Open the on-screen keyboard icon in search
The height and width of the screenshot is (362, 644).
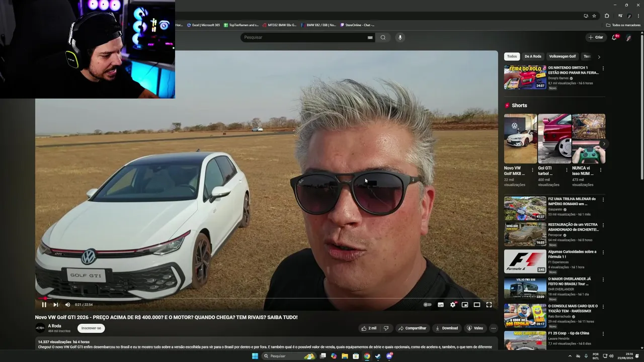[370, 37]
